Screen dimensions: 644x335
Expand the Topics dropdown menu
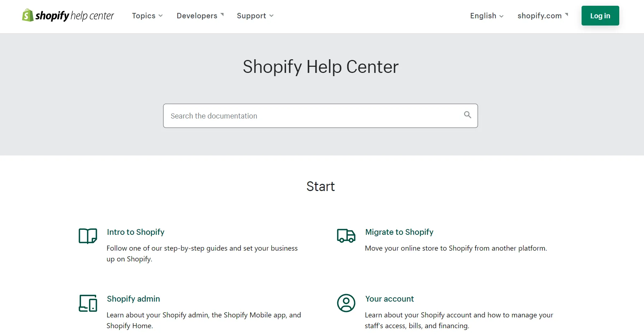point(147,16)
